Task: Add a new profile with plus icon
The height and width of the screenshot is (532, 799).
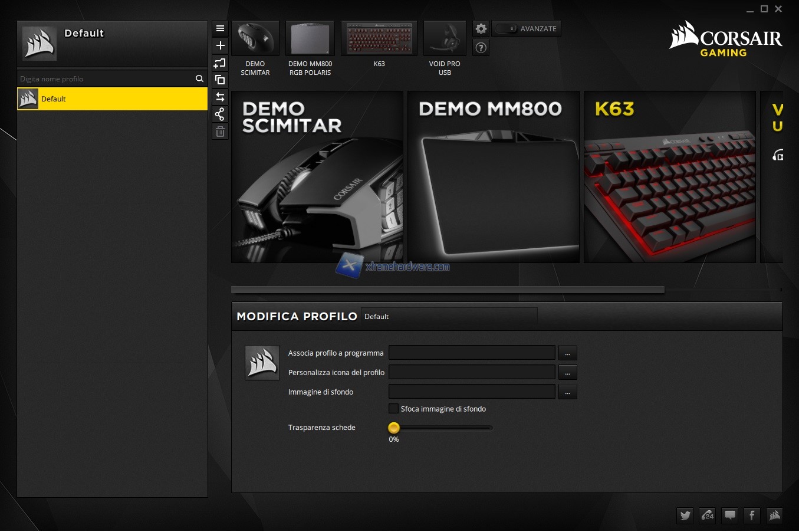Action: tap(220, 45)
